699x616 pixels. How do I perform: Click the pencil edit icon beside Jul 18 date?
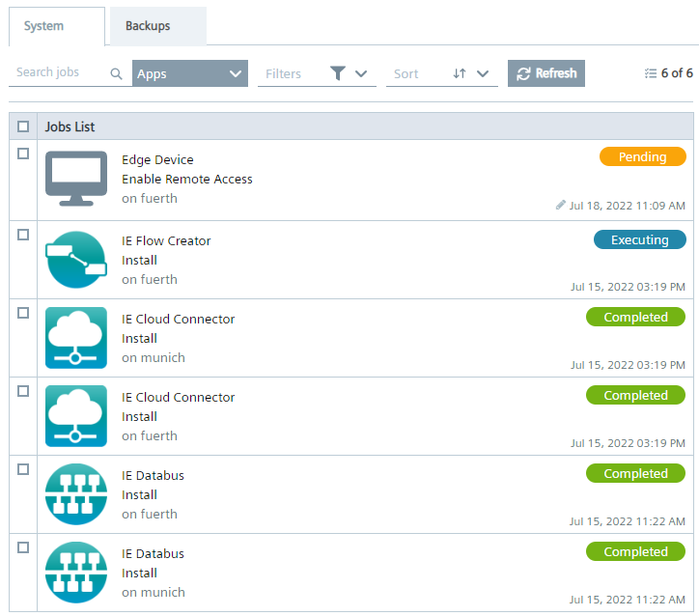coord(561,206)
